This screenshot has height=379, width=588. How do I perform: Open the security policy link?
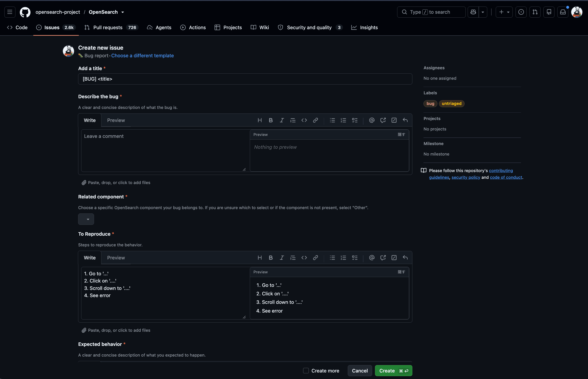tap(465, 177)
